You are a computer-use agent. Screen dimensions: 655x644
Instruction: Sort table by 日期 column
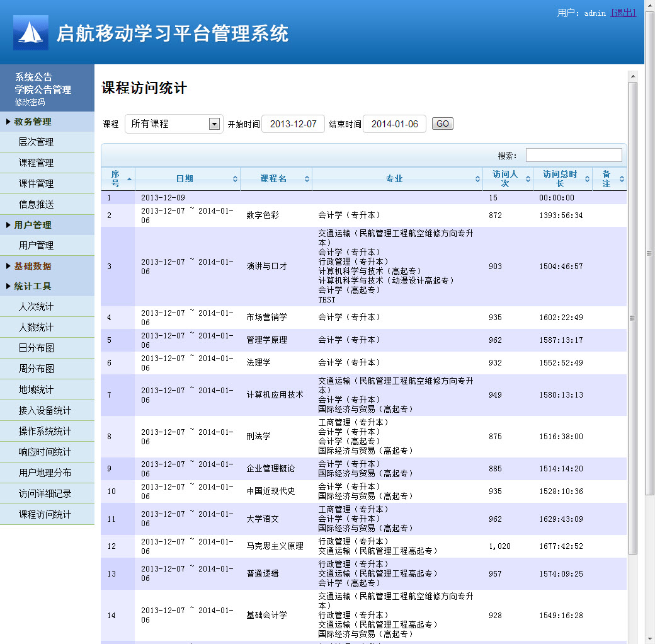pos(185,179)
